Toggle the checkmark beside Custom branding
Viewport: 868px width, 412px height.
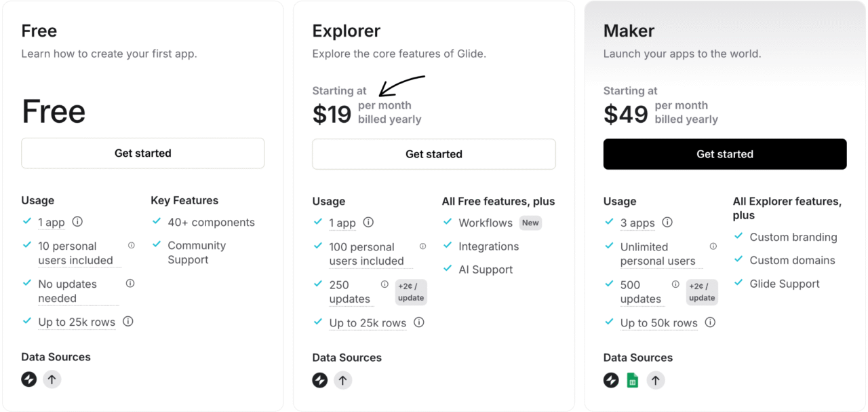737,237
